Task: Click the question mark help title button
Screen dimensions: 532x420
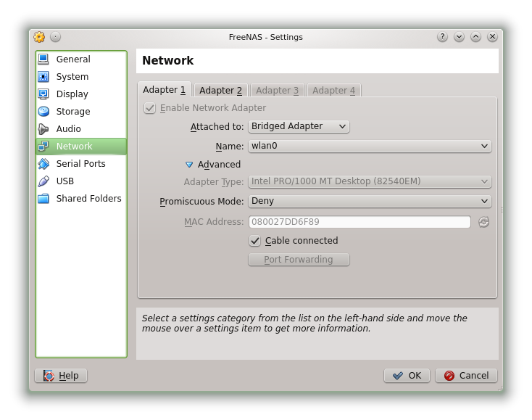Action: pyautogui.click(x=442, y=37)
